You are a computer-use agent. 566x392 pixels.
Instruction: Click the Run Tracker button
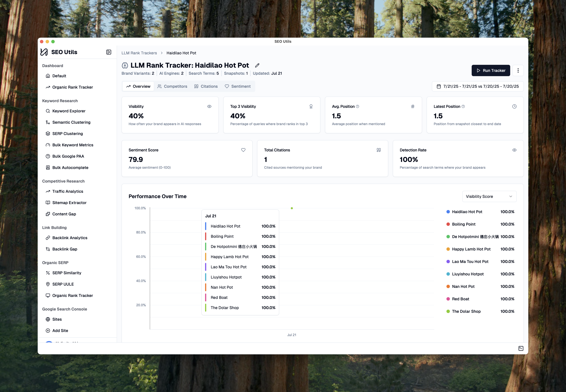pos(491,70)
